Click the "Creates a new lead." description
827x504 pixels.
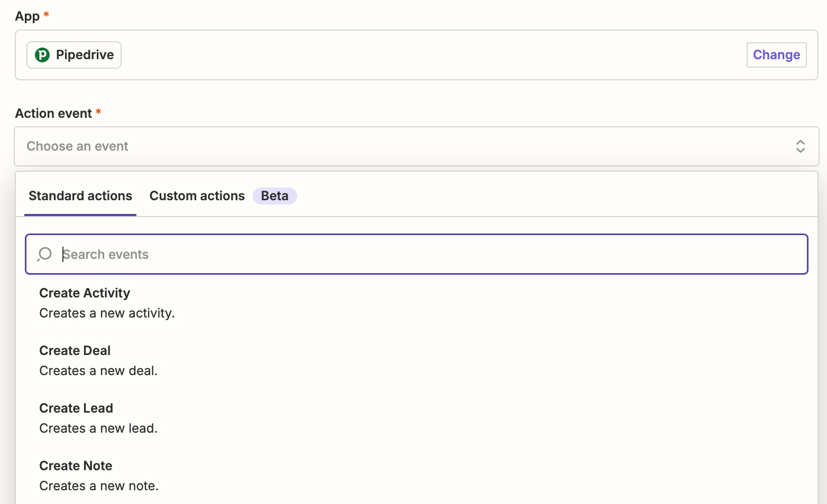point(98,428)
